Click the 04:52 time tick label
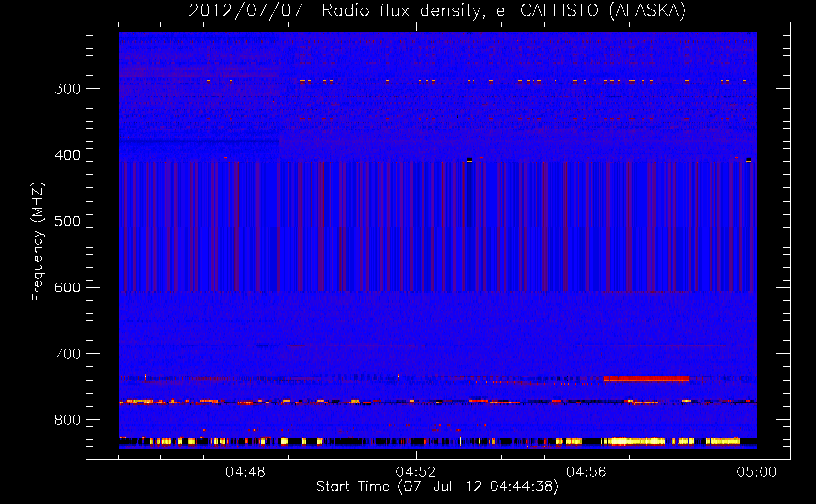Image resolution: width=816 pixels, height=504 pixels. click(x=416, y=472)
